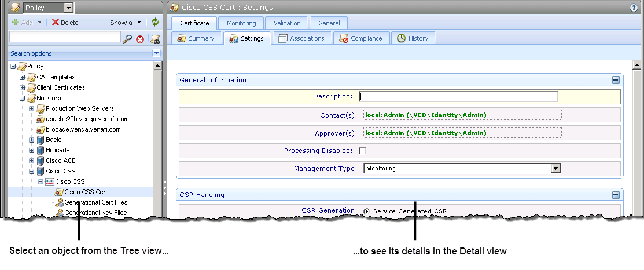Click the Basic device icon
This screenshot has width=644, height=270.
coord(41,140)
